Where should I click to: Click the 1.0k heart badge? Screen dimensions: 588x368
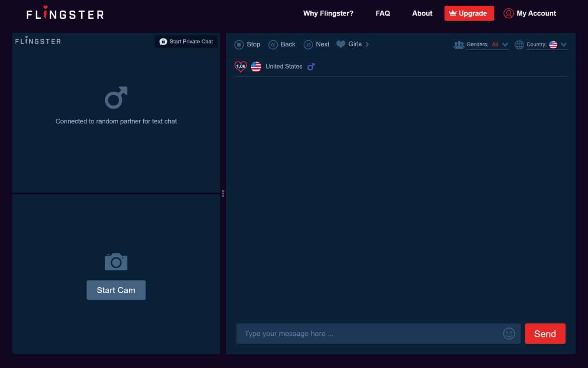tap(241, 66)
